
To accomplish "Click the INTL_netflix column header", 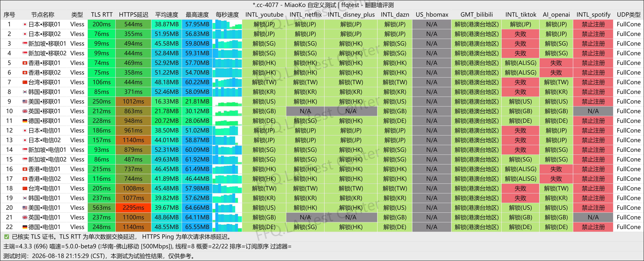I will pyautogui.click(x=306, y=15).
